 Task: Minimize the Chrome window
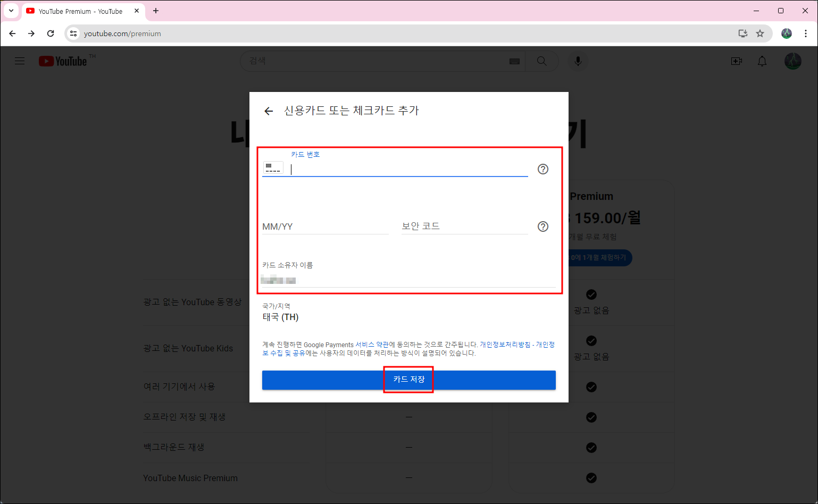756,11
